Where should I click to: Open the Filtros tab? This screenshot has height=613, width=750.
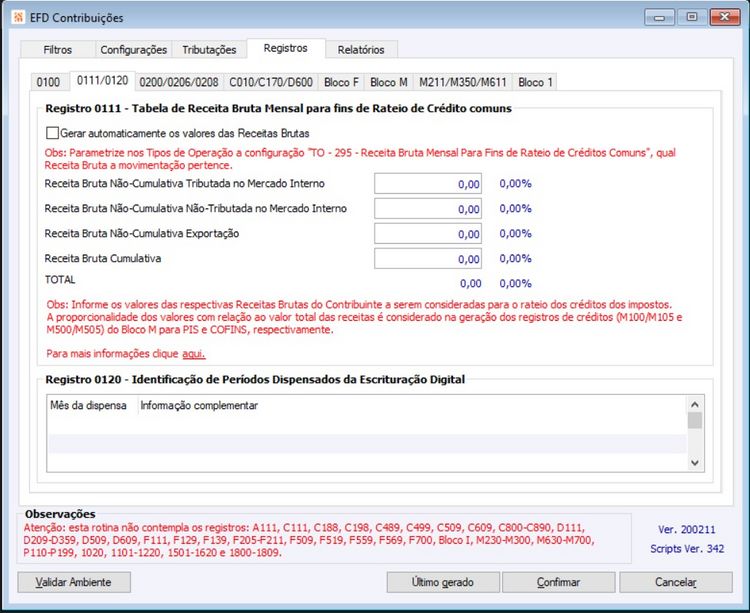click(x=57, y=50)
